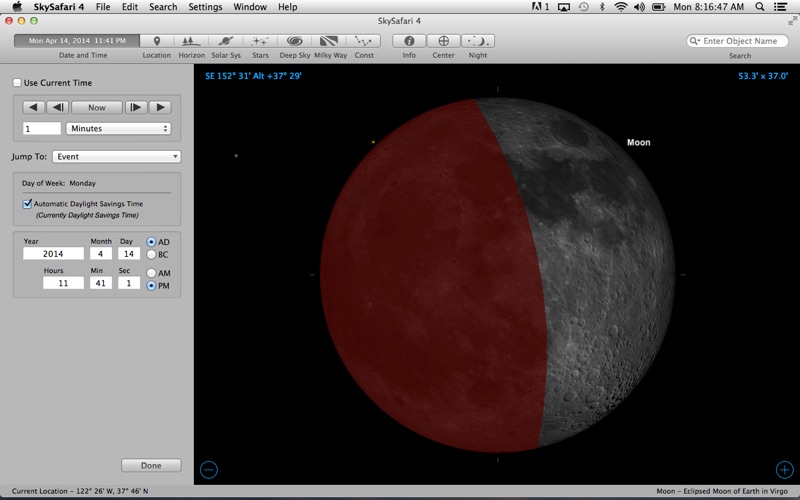Zoom out with the minus circle
This screenshot has height=500, width=800.
[x=209, y=469]
